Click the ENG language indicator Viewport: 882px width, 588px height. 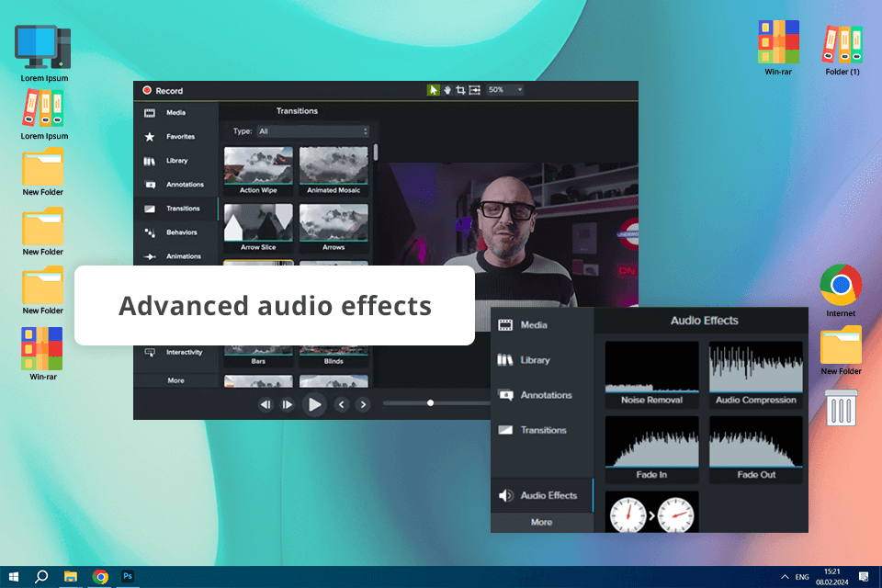click(802, 577)
